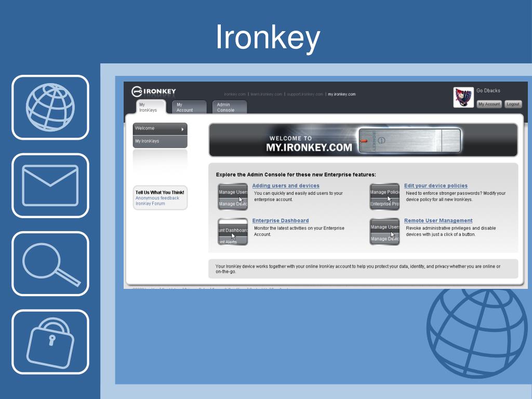Image resolution: width=532 pixels, height=399 pixels.
Task: Click the My Account button
Action: pos(489,104)
